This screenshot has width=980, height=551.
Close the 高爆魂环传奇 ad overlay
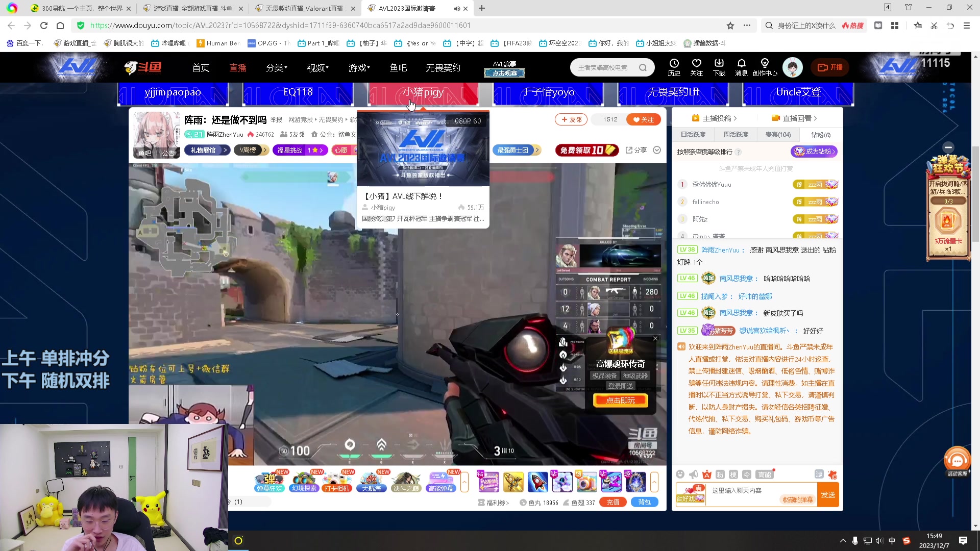655,338
